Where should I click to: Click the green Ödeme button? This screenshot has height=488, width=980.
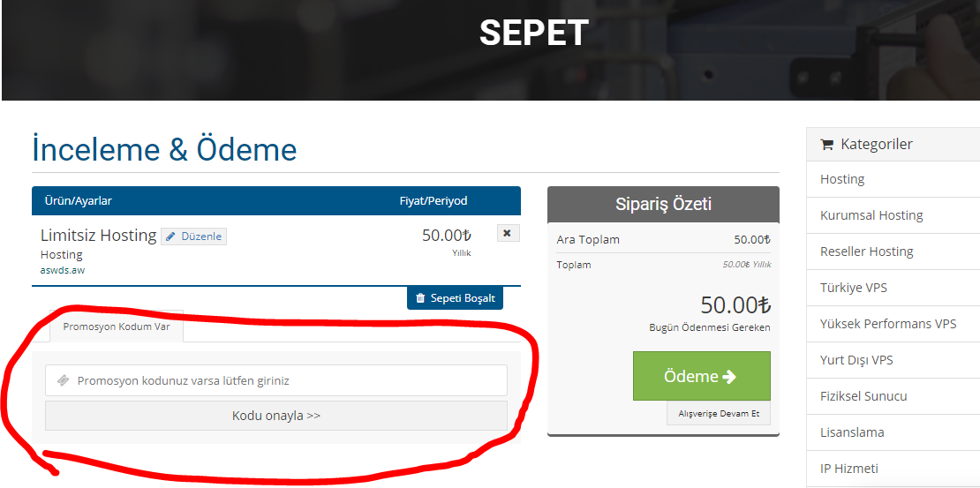[x=701, y=376]
